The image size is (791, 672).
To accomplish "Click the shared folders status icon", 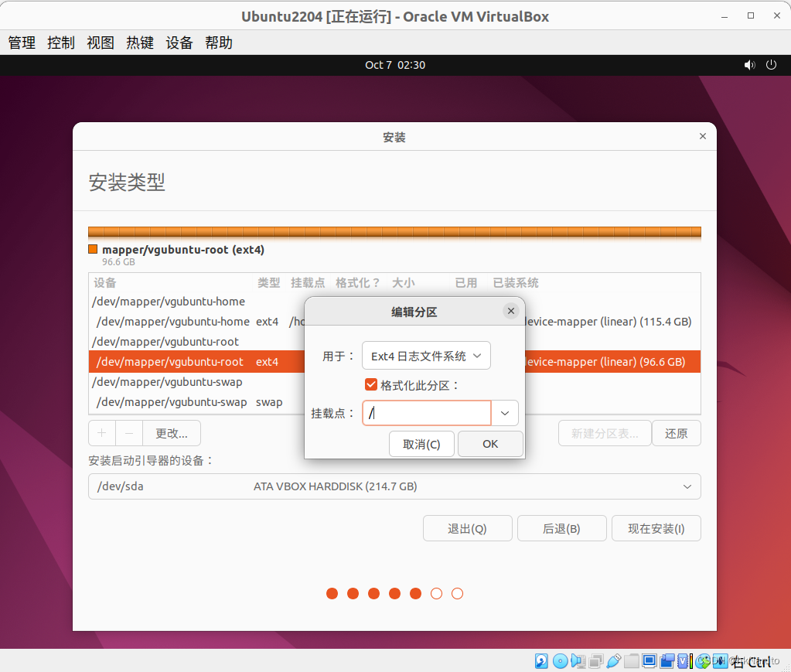I will [632, 661].
